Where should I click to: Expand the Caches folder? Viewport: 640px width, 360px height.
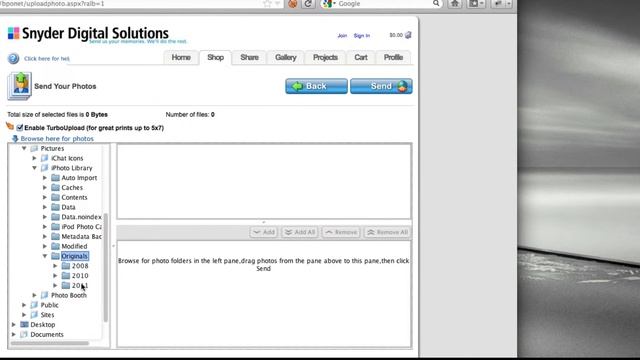(x=45, y=188)
